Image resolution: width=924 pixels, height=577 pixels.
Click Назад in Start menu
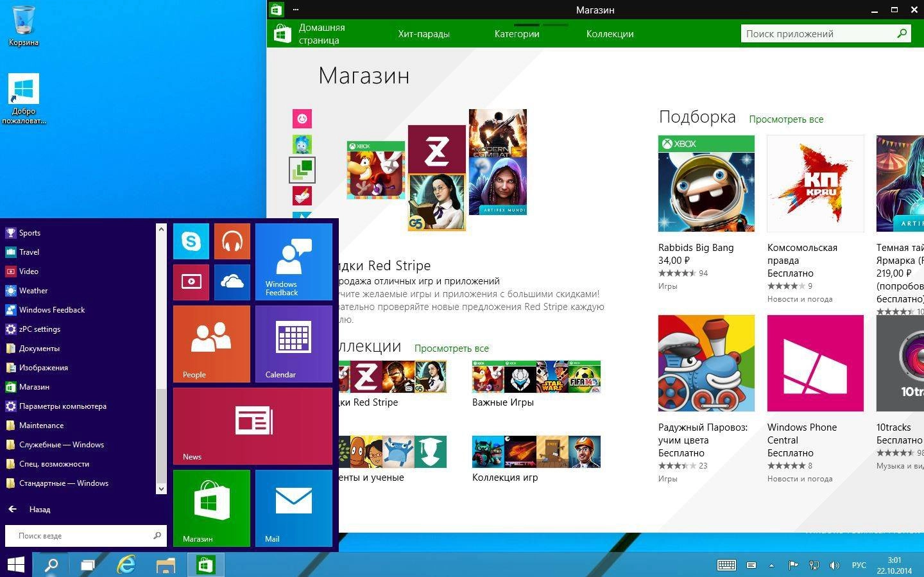29,510
